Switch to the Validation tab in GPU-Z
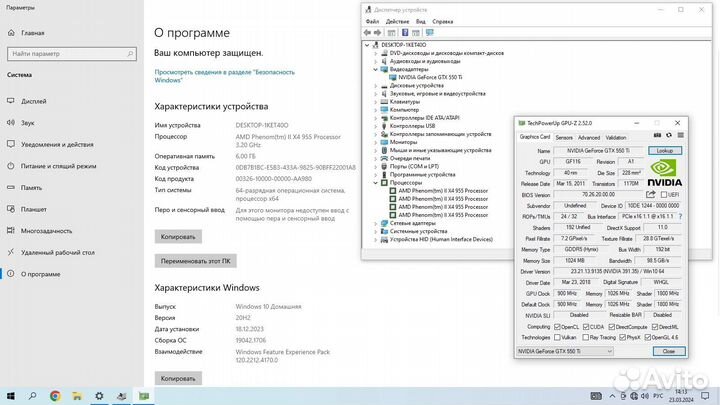 coord(615,138)
